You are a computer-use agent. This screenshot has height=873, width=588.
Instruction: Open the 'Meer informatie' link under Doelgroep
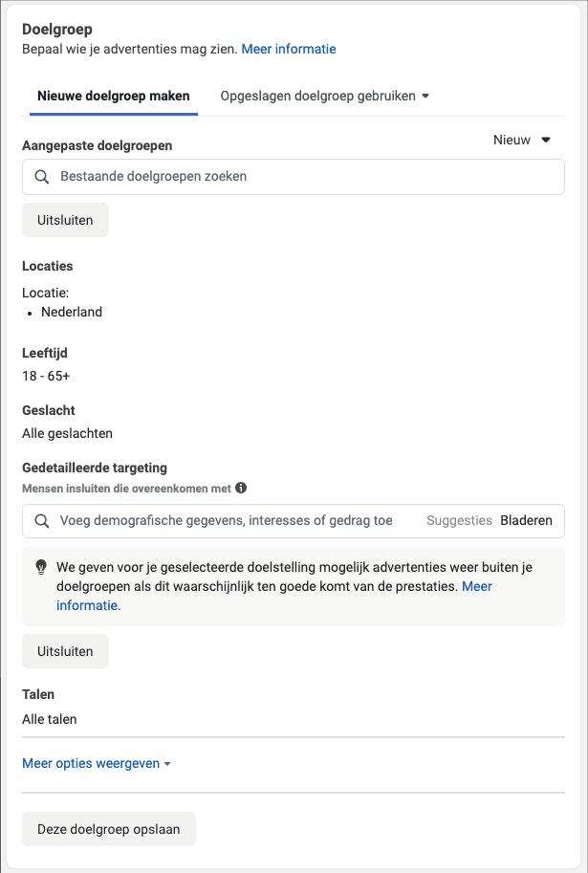[287, 49]
